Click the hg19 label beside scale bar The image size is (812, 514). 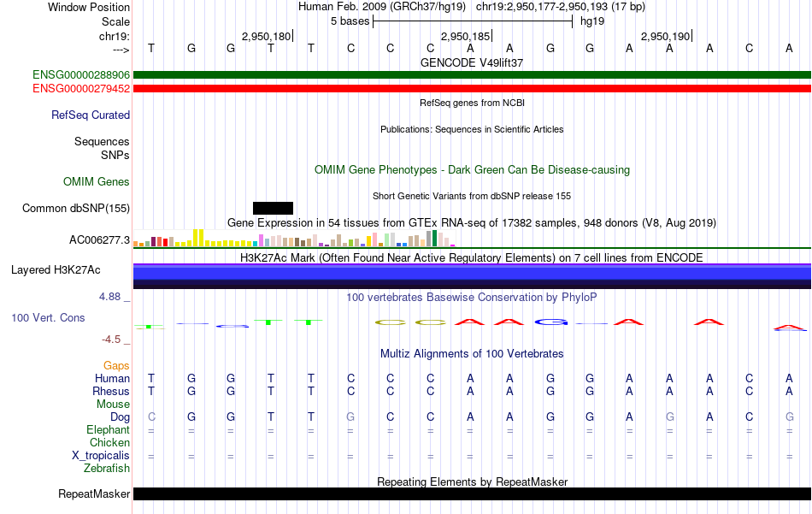[592, 21]
